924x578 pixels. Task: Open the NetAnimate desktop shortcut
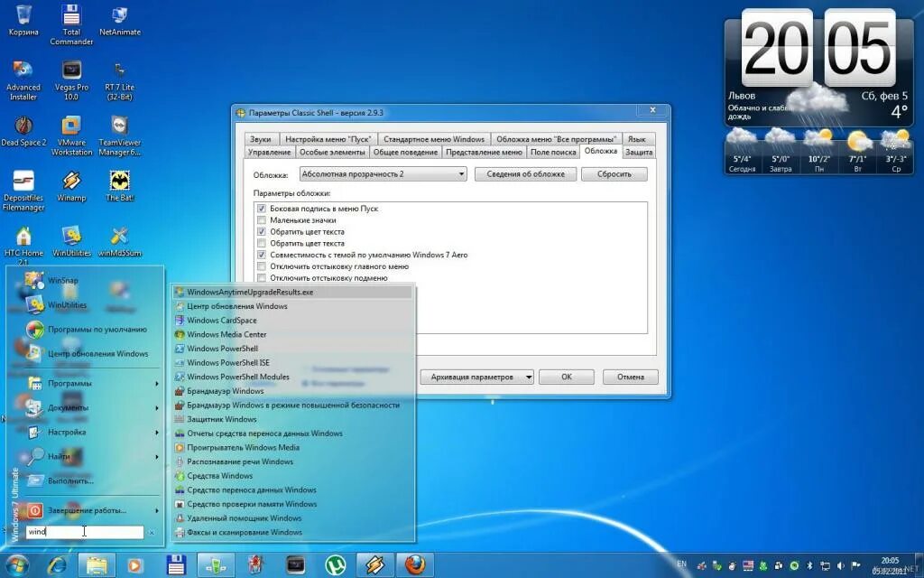coord(120,22)
